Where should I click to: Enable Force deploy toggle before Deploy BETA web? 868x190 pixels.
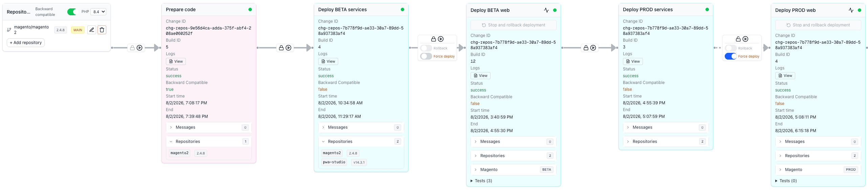426,56
